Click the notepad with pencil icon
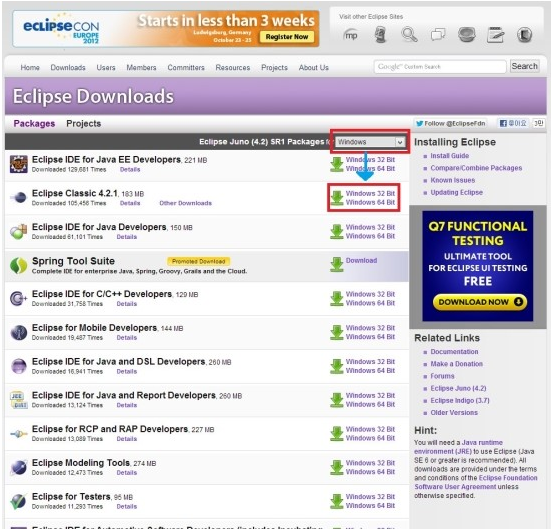 495,35
